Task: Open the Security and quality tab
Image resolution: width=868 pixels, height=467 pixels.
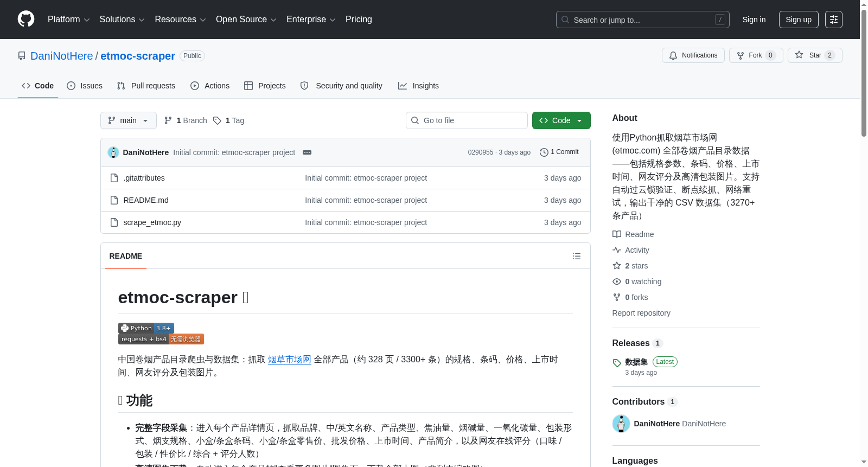Action: pyautogui.click(x=341, y=86)
